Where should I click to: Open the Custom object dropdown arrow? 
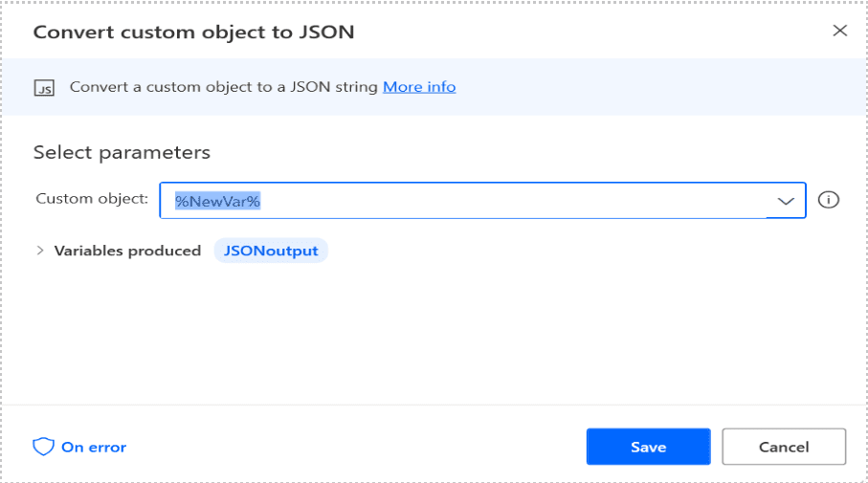coord(786,201)
